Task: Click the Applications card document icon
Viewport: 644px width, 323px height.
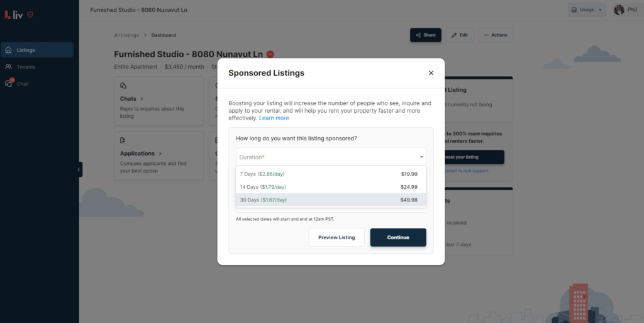Action: [x=123, y=140]
